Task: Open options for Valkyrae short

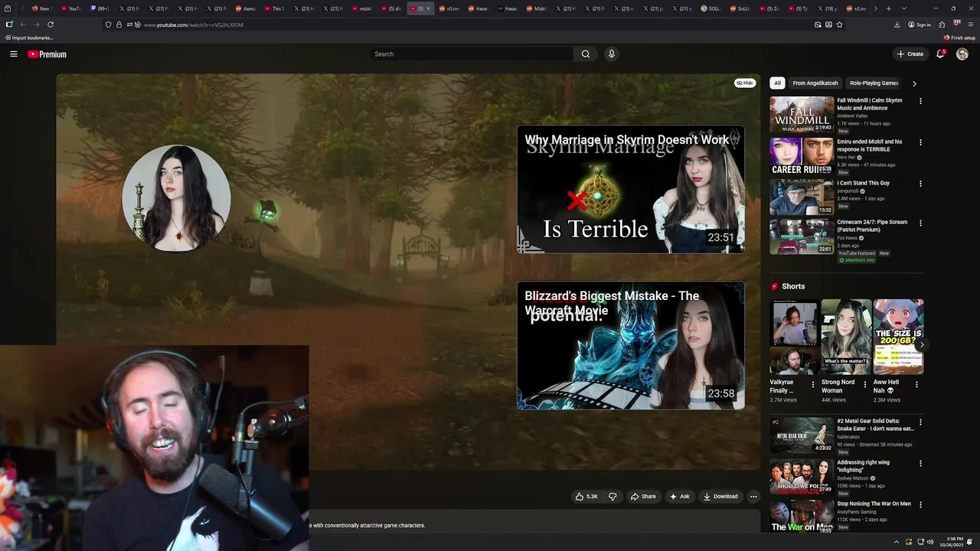Action: pos(813,385)
